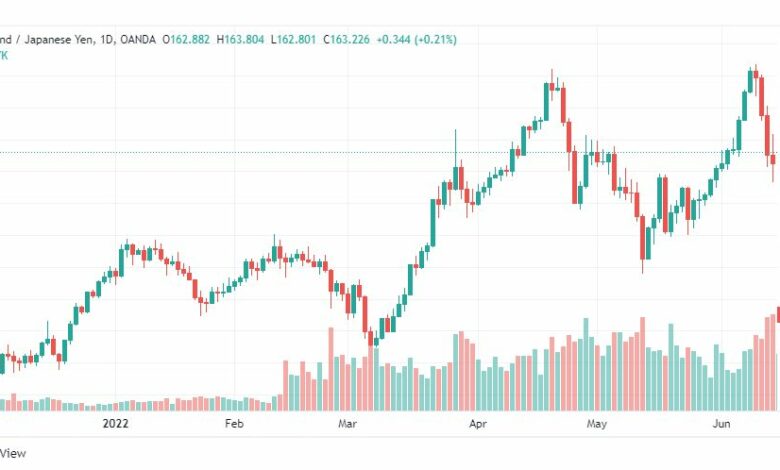Select the Apr label on time axis
The image size is (780, 470).
[478, 424]
